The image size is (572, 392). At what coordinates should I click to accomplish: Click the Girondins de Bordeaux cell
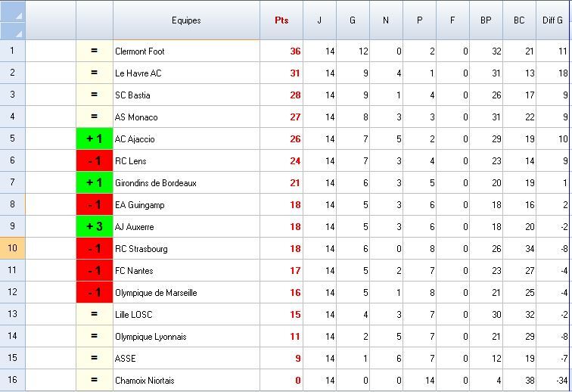[186, 183]
